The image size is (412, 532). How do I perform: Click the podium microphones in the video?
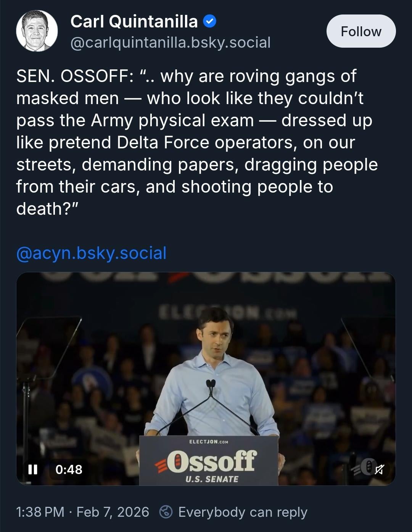(211, 383)
